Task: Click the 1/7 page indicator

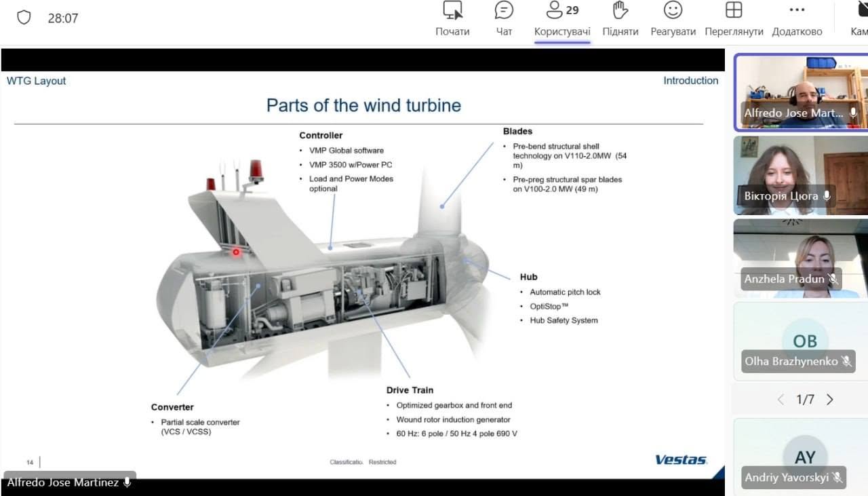Action: [x=805, y=400]
